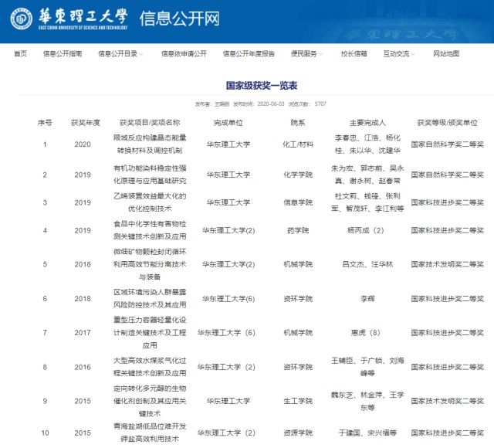The width and height of the screenshot is (494, 448).
Task: Click award cell 国家技术发明奖二等奖 in row 9
Action: [x=447, y=401]
